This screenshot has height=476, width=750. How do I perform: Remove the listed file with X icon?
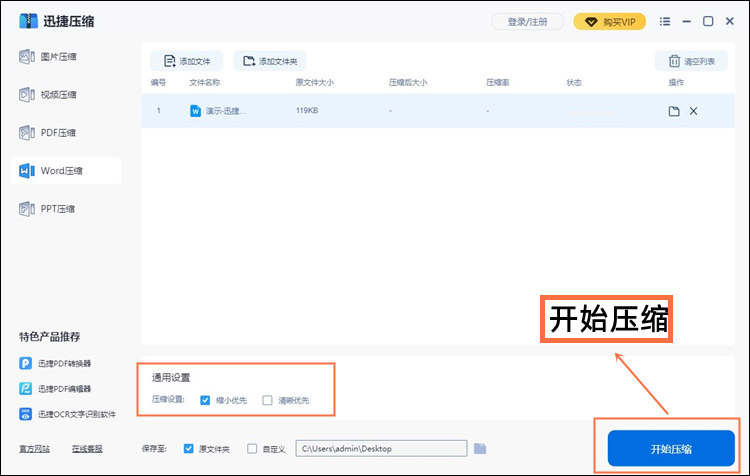click(693, 111)
